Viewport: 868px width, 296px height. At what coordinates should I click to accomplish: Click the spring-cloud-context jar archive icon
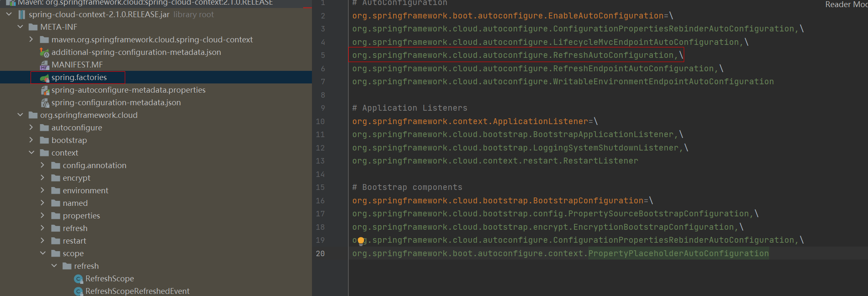(22, 15)
